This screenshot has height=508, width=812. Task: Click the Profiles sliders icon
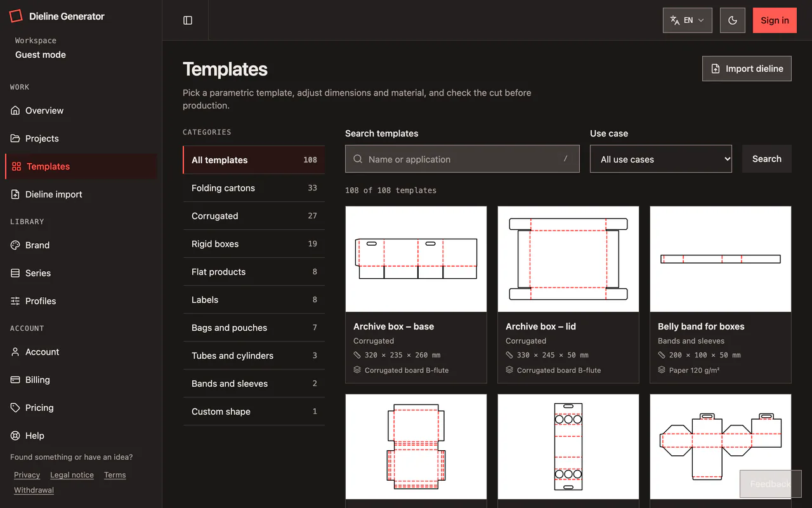[x=15, y=301]
